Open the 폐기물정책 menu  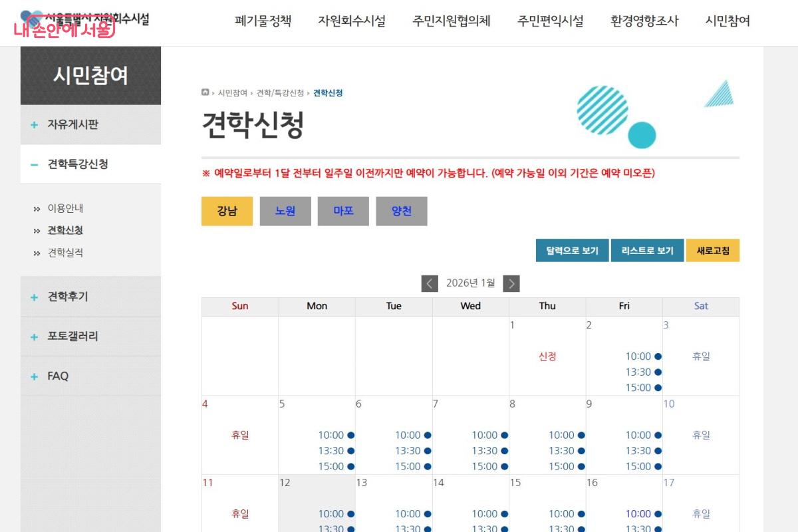coord(262,21)
